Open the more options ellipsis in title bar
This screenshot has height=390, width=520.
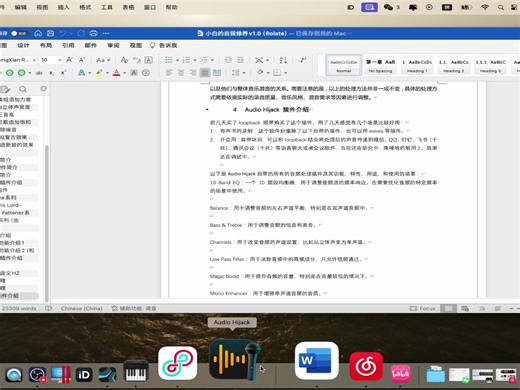106,33
